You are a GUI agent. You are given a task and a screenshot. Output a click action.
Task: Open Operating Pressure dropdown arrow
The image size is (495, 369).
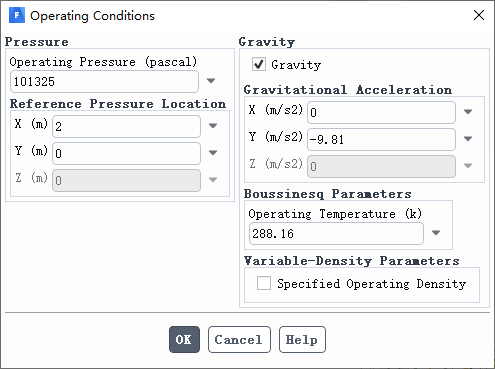[x=211, y=81]
